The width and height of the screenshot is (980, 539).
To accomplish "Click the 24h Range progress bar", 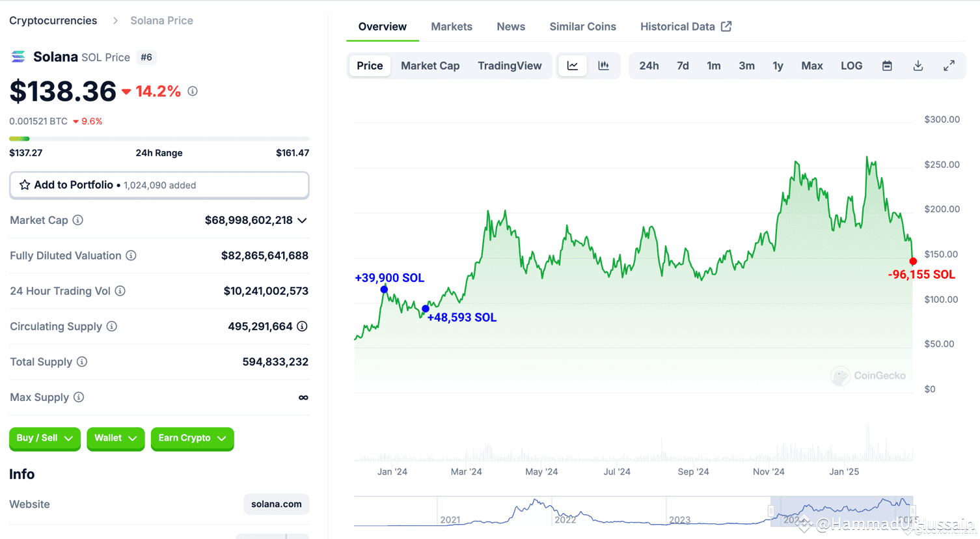I will pos(159,139).
